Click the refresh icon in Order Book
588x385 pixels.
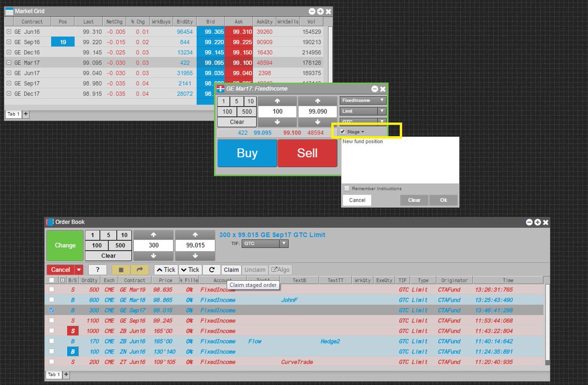pos(211,269)
